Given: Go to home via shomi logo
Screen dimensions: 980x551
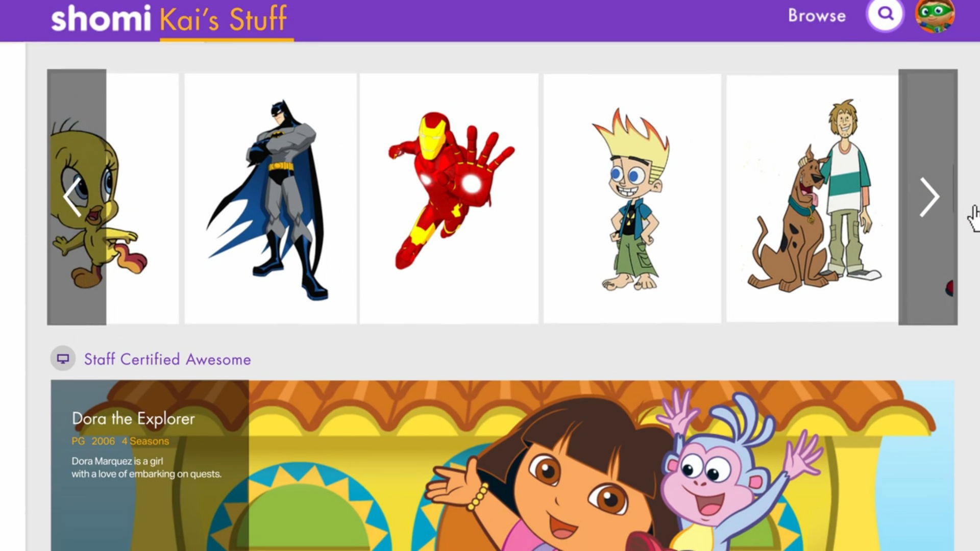Looking at the screenshot, I should [x=101, y=19].
